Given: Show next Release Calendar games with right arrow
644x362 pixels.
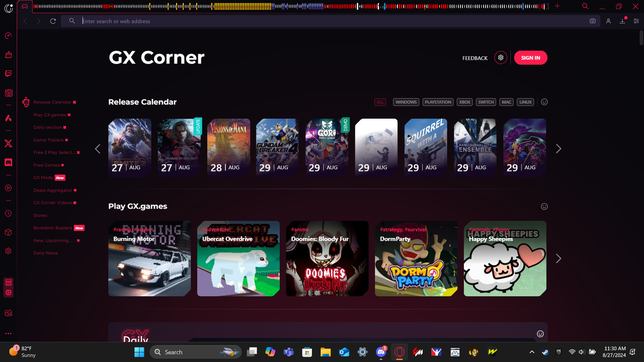Looking at the screenshot, I should point(558,149).
